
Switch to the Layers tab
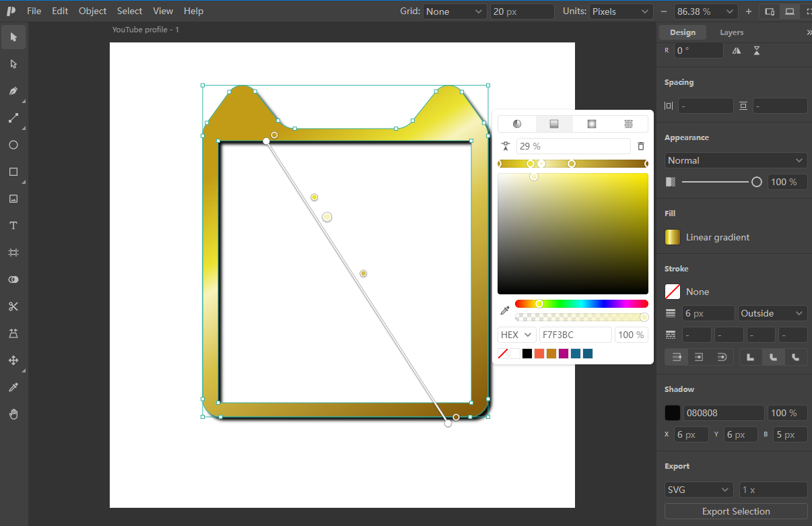pyautogui.click(x=732, y=32)
